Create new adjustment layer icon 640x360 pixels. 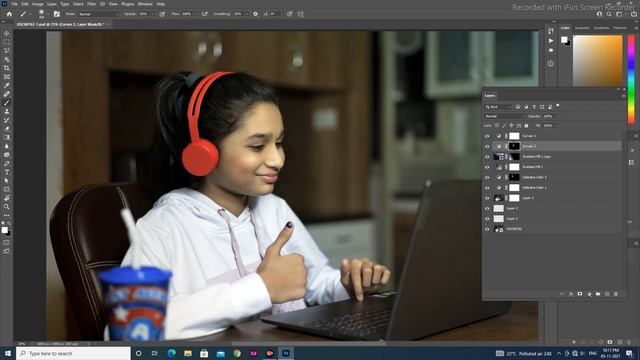[x=589, y=294]
